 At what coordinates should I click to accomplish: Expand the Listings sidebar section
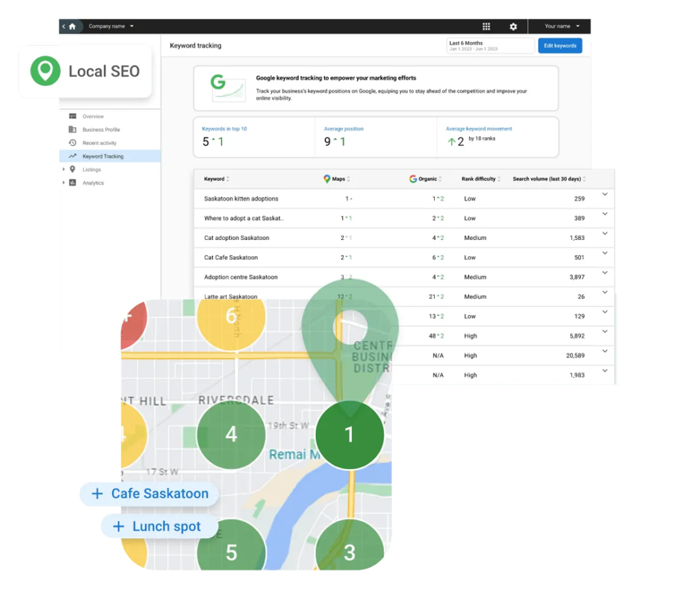(x=64, y=170)
